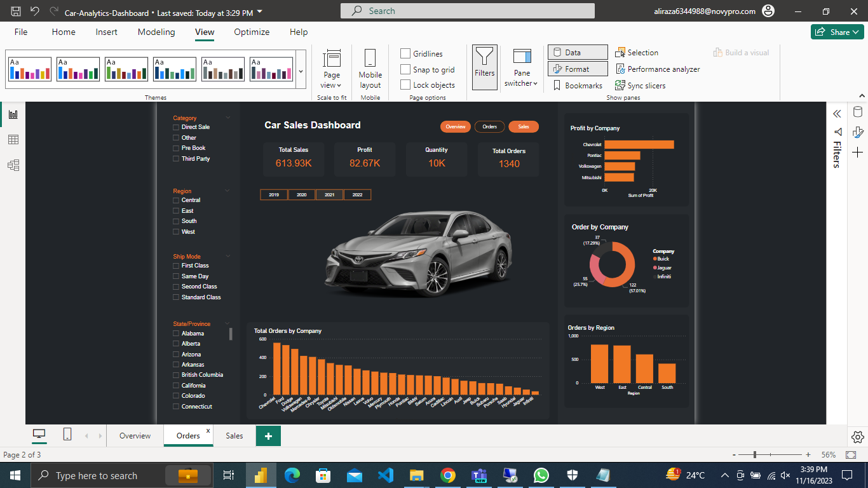Tick the Lock objects checkbox

tap(405, 85)
